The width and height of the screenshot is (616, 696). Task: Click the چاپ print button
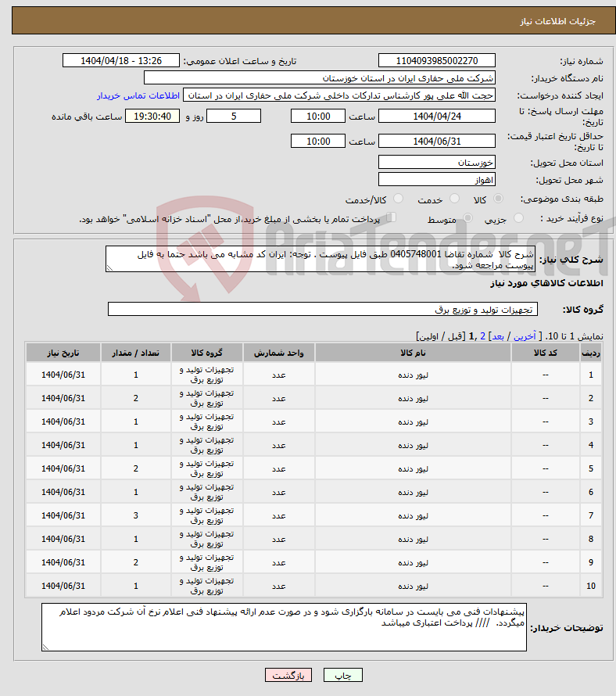pos(343,675)
